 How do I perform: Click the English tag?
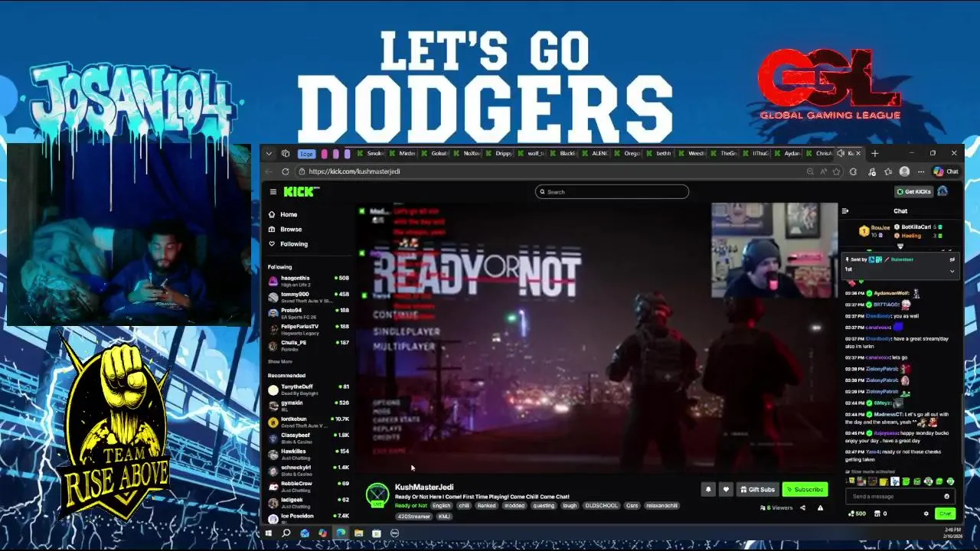click(442, 506)
